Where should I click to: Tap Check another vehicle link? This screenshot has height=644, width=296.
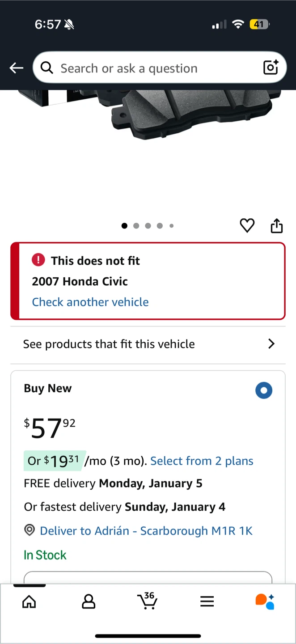[90, 302]
